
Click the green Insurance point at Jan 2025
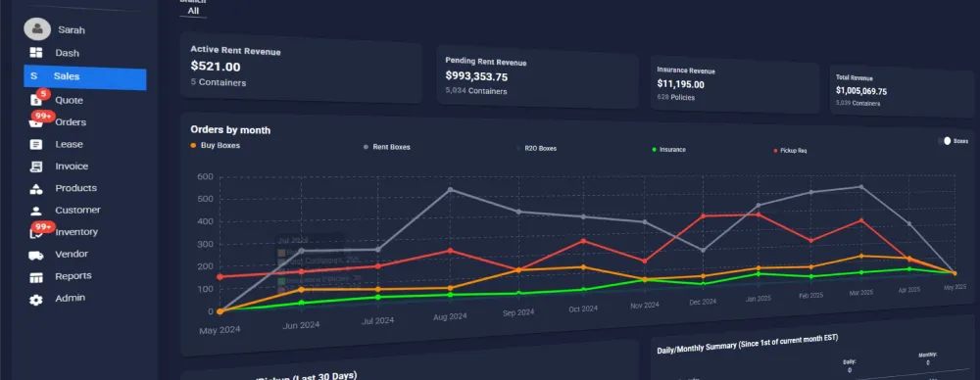[759, 274]
